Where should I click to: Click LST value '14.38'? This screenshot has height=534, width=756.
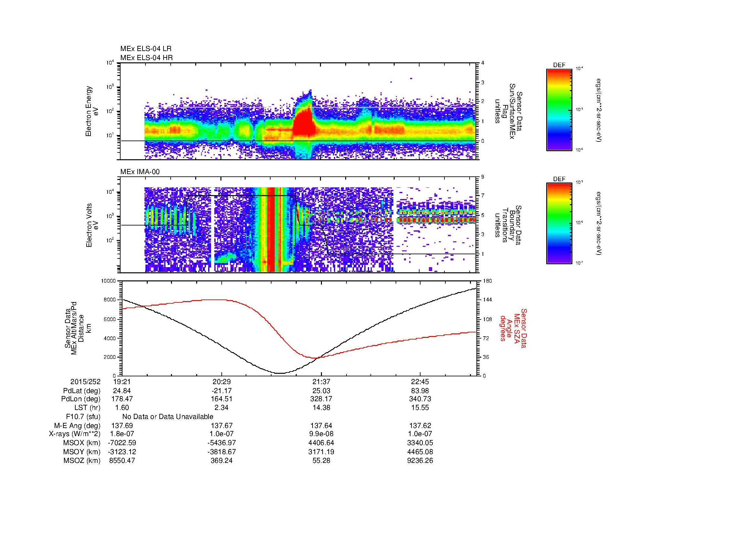321,408
